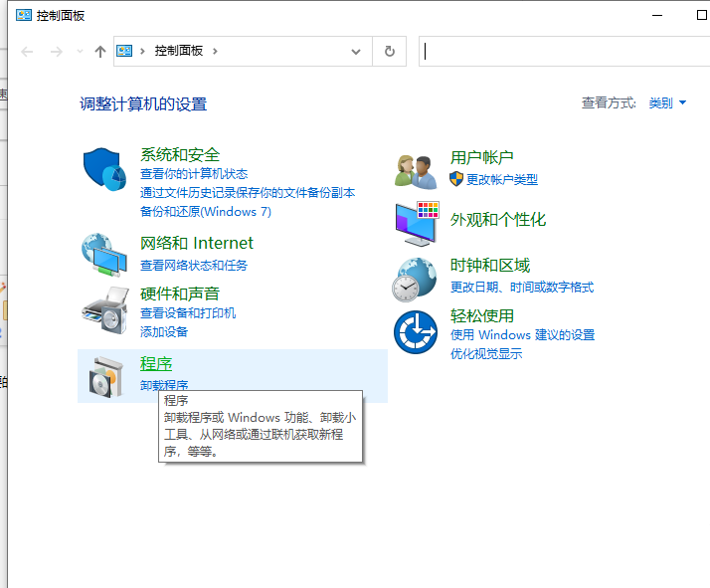The width and height of the screenshot is (710, 588).
Task: Click the Clock and Region globe icon
Action: (x=416, y=279)
